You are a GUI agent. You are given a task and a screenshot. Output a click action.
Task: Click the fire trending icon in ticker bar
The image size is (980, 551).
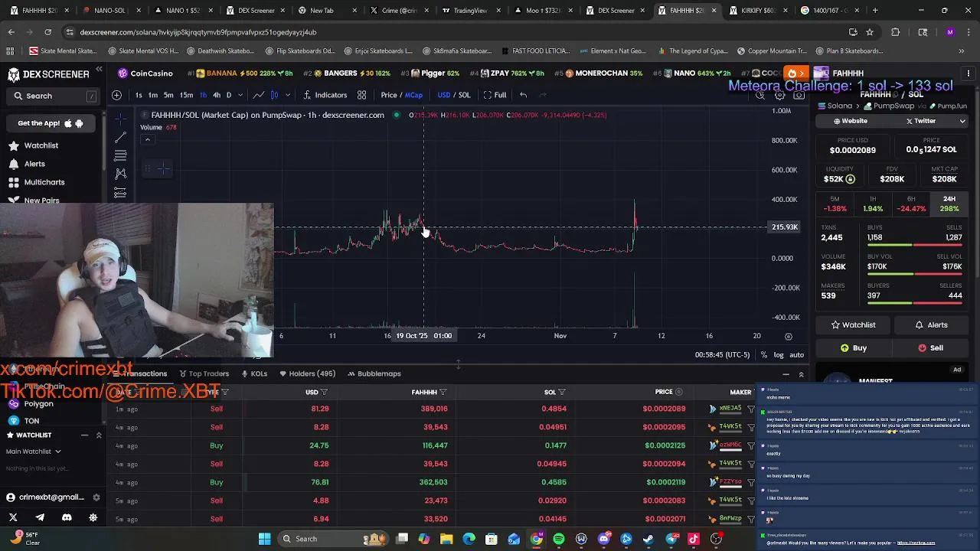pos(794,73)
